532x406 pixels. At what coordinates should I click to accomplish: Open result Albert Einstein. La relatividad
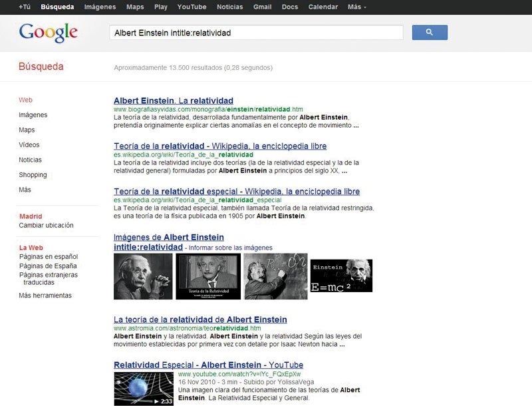174,101
